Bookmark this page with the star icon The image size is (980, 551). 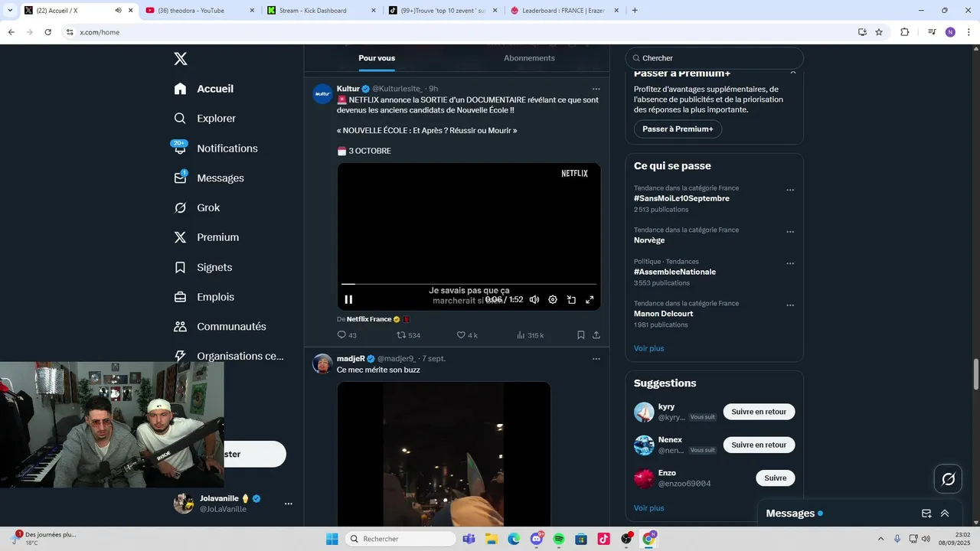click(x=879, y=32)
